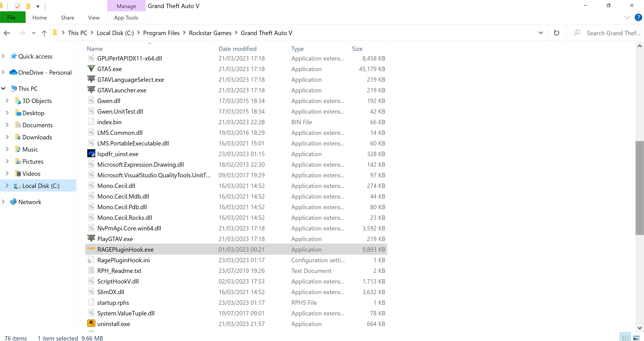
Task: Click the RAGEPluginHook.exe RAGE icon
Action: pos(91,249)
